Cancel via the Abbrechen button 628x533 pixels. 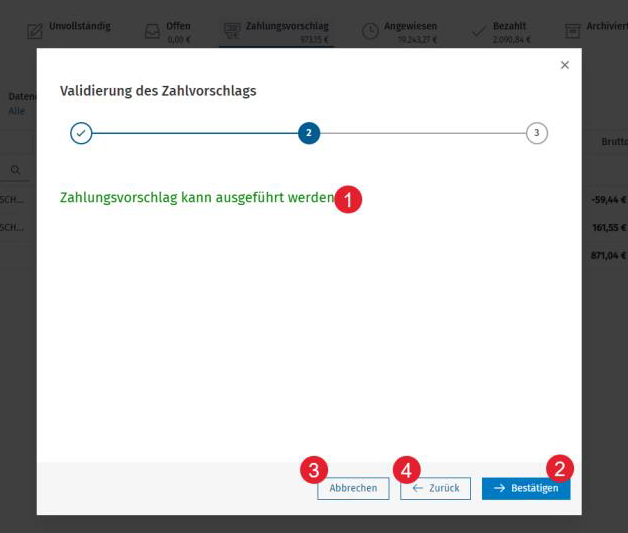353,488
